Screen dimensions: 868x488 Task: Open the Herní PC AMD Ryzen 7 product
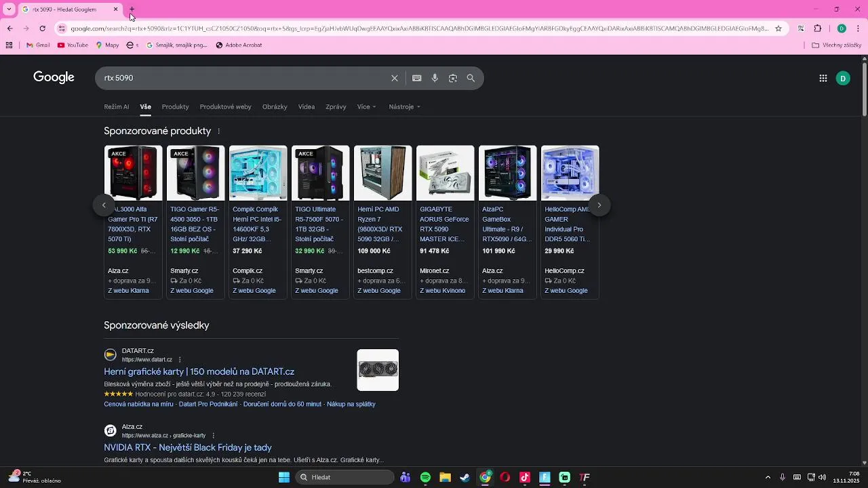tap(383, 222)
